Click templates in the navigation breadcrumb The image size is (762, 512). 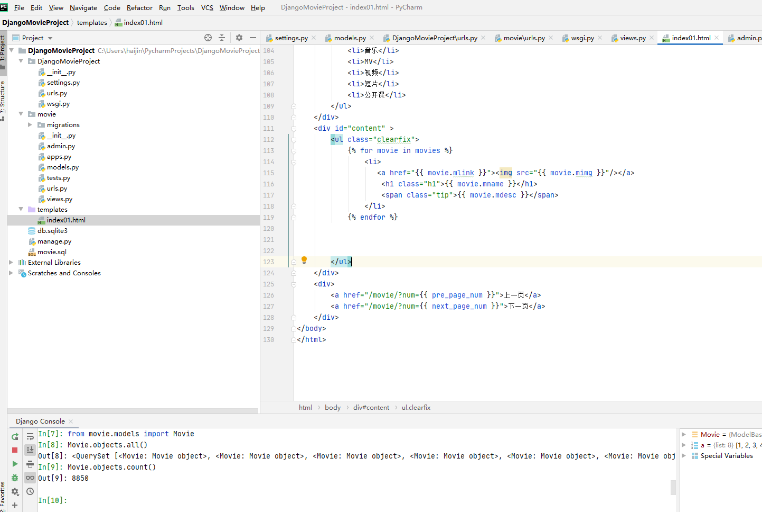point(92,22)
